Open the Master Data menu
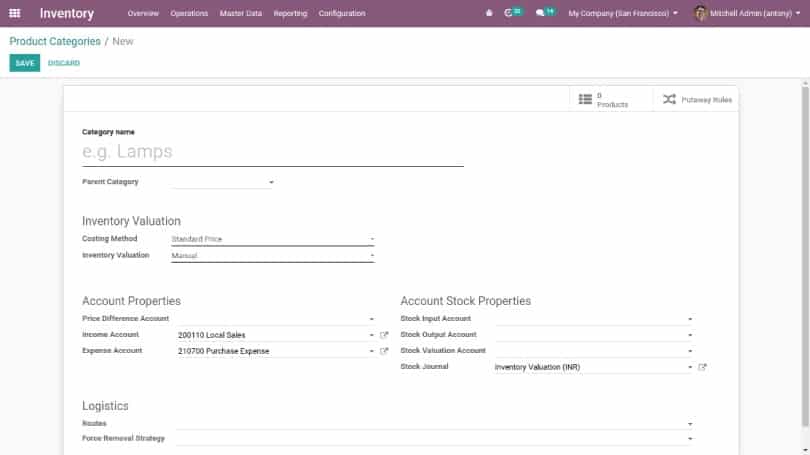810x455 pixels. pyautogui.click(x=240, y=14)
